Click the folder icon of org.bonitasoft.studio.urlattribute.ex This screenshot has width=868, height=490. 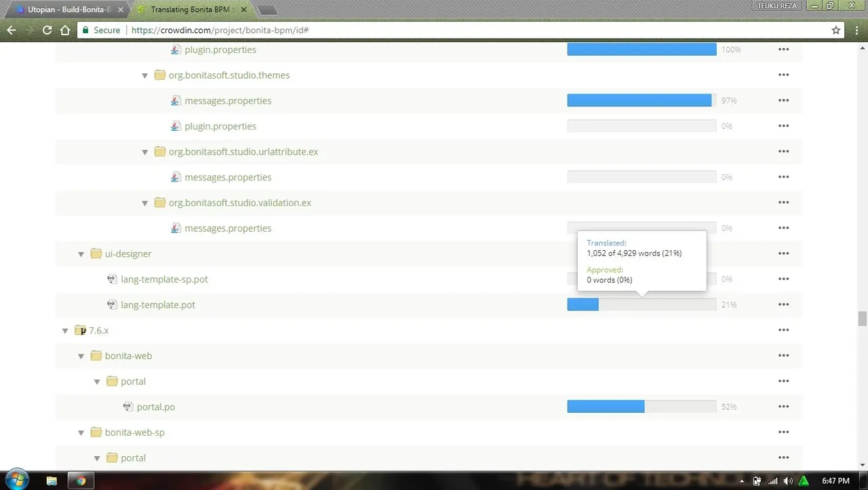pos(159,152)
